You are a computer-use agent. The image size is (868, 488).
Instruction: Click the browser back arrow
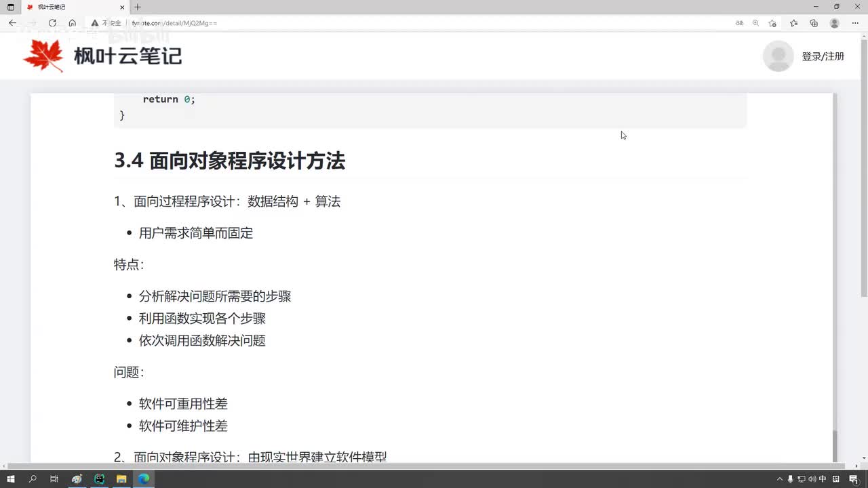point(12,23)
